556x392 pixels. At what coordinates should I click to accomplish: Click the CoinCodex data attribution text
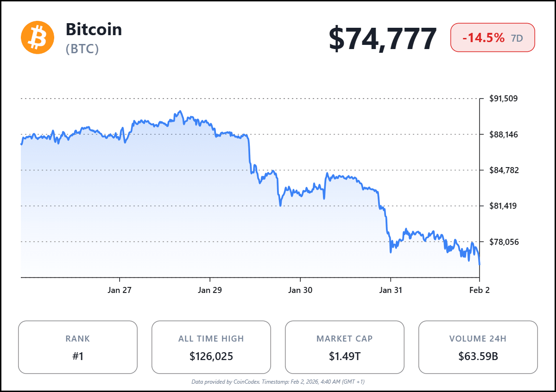[x=278, y=382]
